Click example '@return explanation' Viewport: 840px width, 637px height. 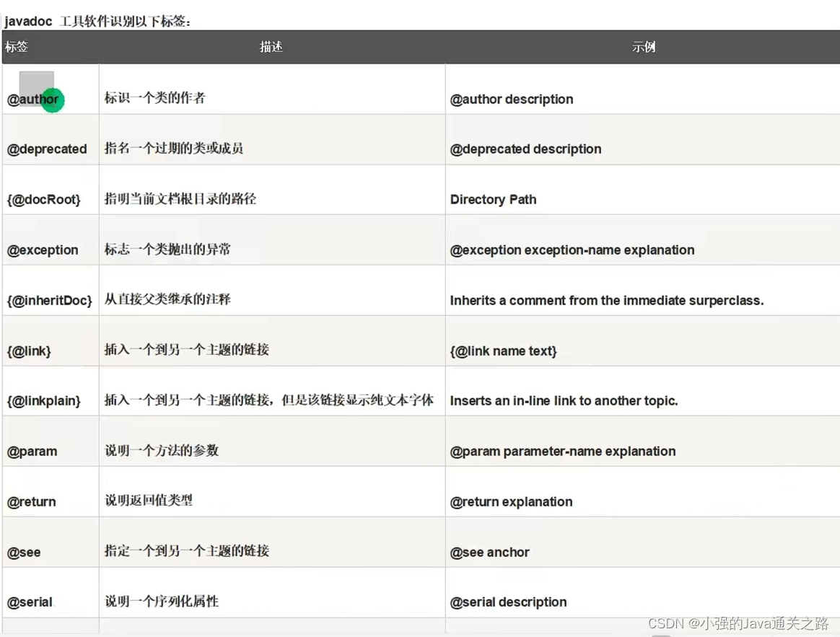pos(511,501)
